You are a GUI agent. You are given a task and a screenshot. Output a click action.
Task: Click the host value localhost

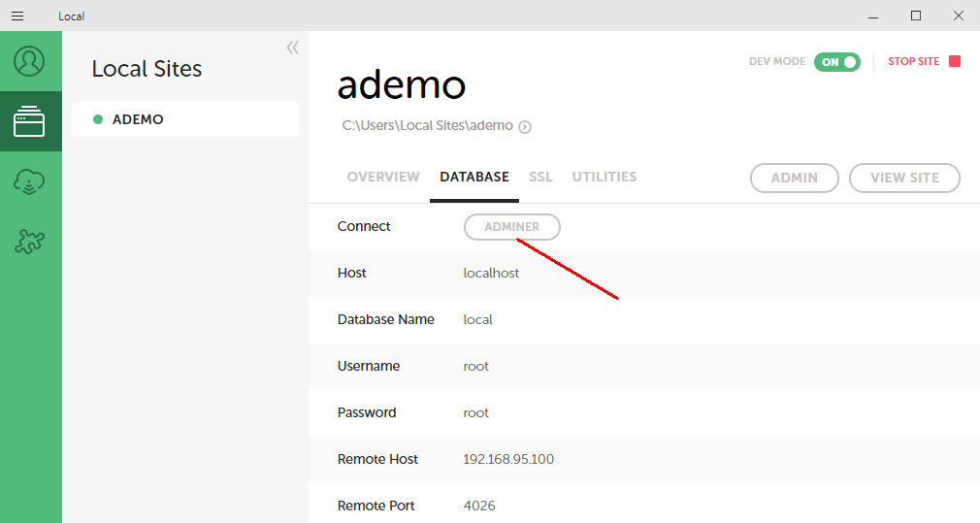point(491,273)
